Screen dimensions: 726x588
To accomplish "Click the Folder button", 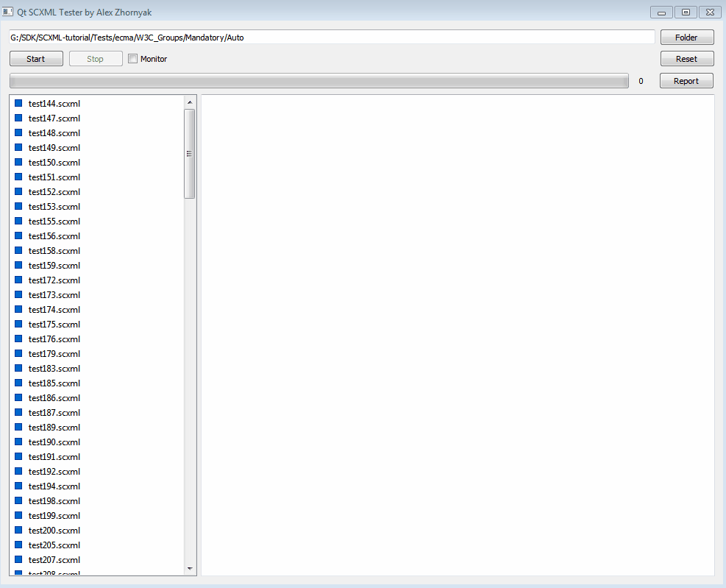I will (x=686, y=37).
